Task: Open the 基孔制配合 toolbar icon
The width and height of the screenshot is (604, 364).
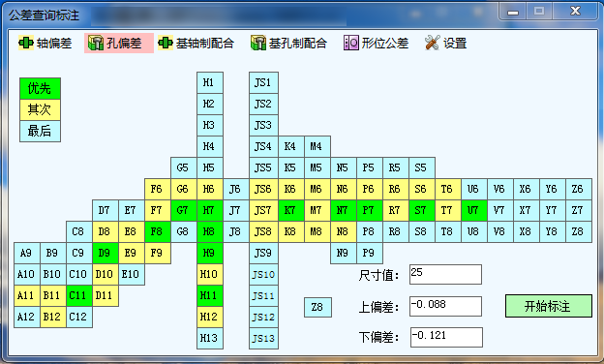Action: coord(258,43)
